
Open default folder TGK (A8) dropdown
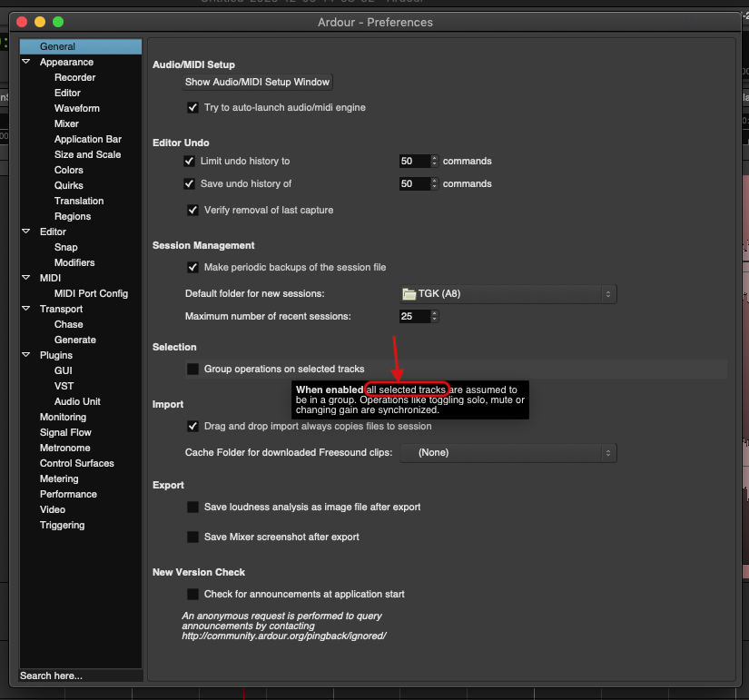click(x=508, y=294)
